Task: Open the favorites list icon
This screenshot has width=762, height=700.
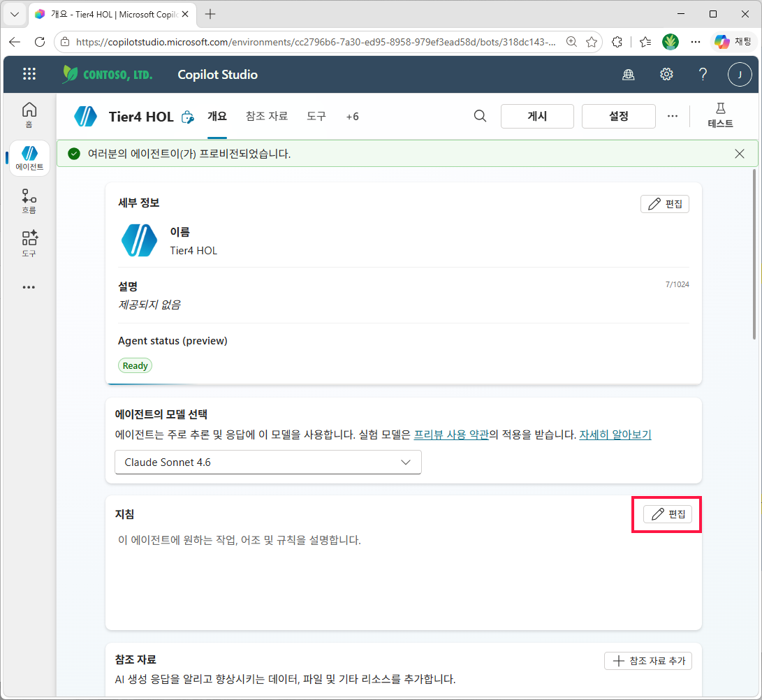Action: pyautogui.click(x=645, y=42)
